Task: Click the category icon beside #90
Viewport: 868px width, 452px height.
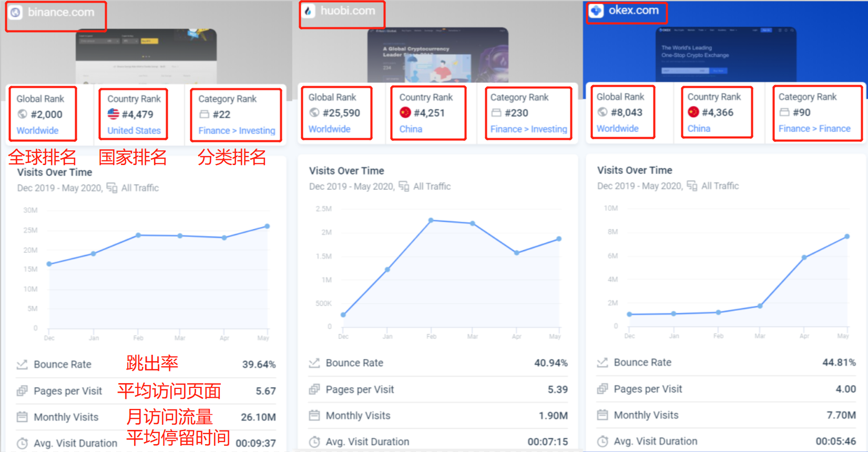Action: [784, 112]
